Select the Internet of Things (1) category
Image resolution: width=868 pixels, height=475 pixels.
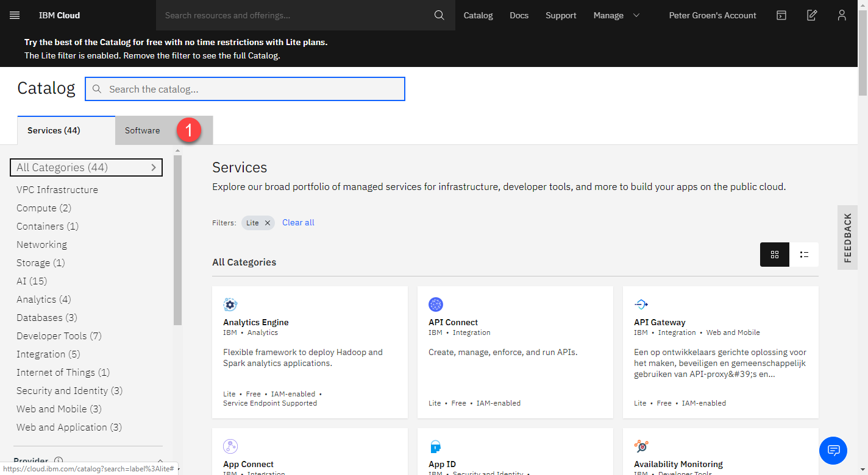[63, 373]
